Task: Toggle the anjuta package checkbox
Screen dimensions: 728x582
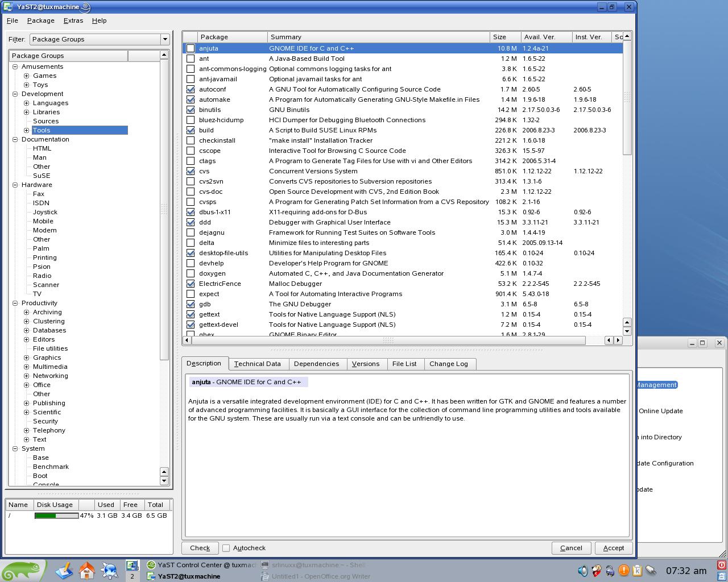Action: 191,48
